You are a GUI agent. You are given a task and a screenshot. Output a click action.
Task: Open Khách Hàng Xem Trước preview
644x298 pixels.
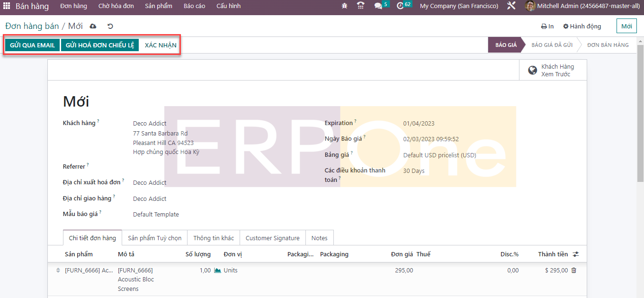coord(552,70)
